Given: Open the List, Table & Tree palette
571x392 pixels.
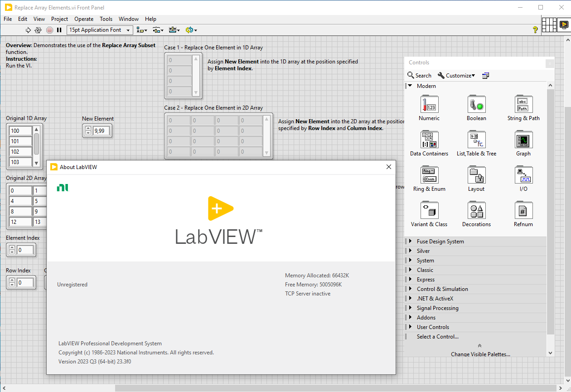Looking at the screenshot, I should coord(476,144).
